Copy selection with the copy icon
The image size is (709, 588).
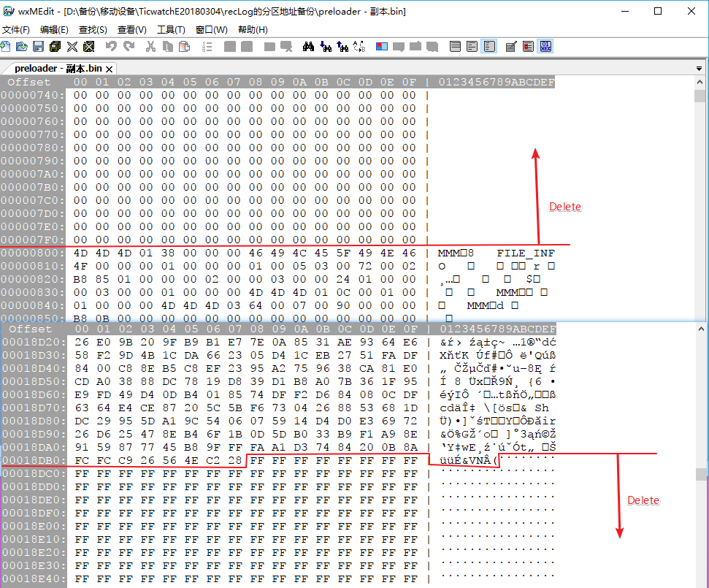tap(168, 46)
